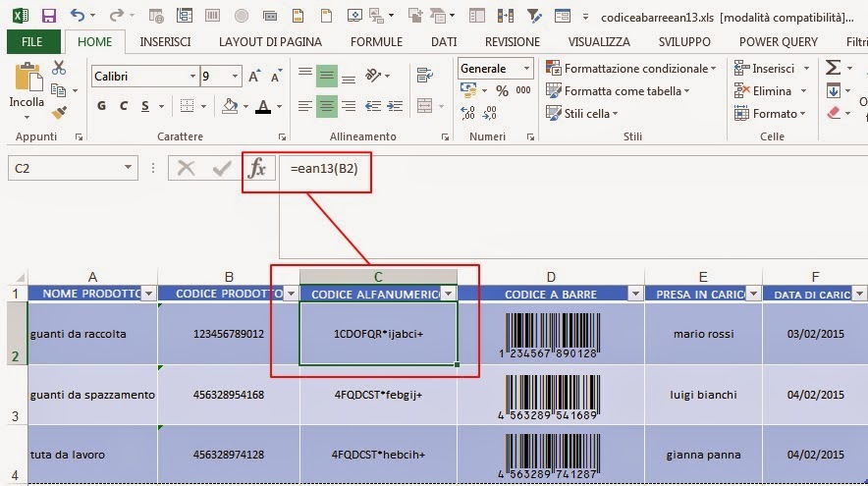Undo the last action
868x486 pixels.
[78, 16]
